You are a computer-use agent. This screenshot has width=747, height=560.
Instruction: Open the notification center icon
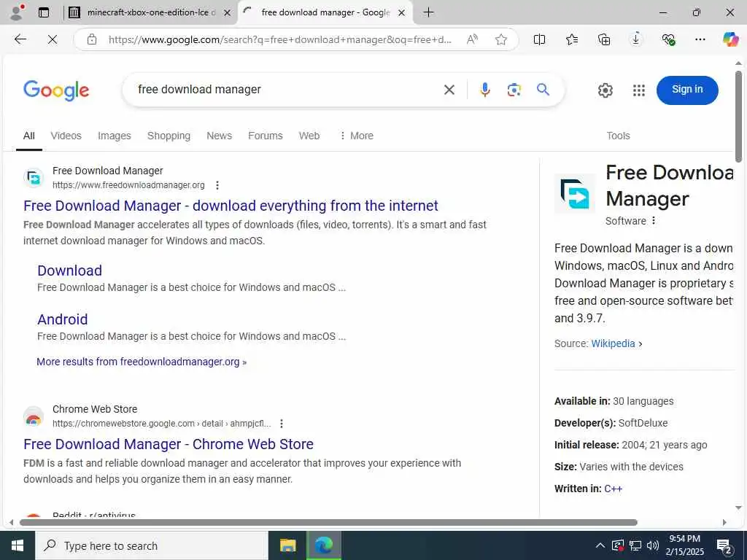pos(724,546)
